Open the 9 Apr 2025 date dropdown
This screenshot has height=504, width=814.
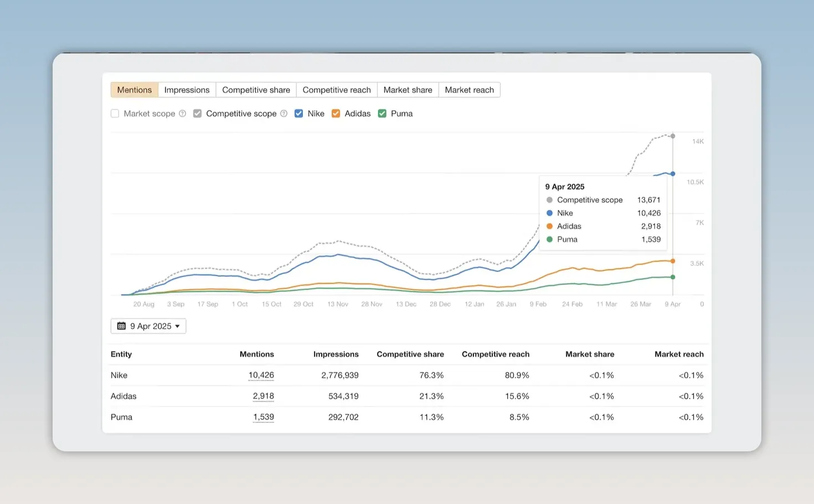pyautogui.click(x=148, y=326)
